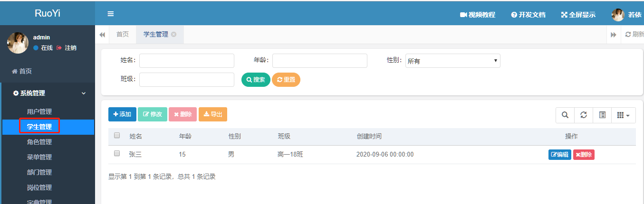The width and height of the screenshot is (644, 204).
Task: Open 部门管理 in sidebar
Action: [x=39, y=172]
